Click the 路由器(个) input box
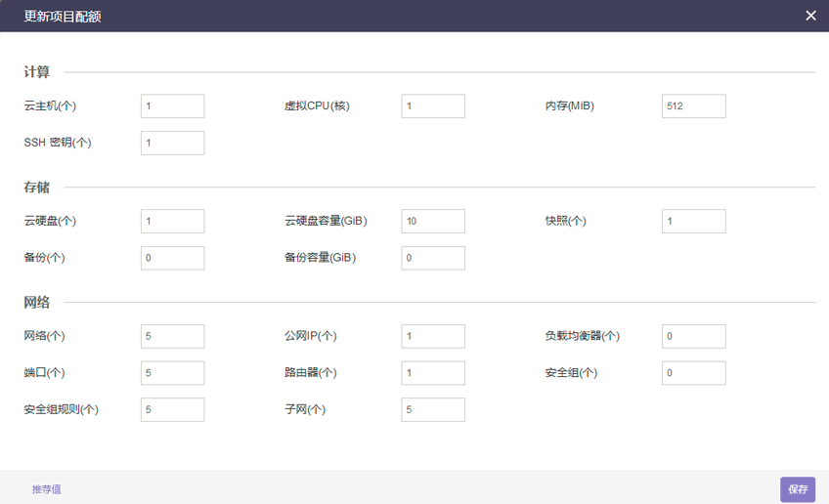This screenshot has height=504, width=829. coord(432,373)
